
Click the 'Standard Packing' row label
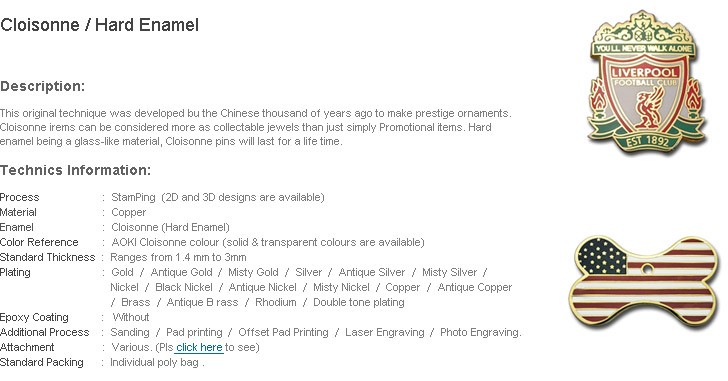42,362
